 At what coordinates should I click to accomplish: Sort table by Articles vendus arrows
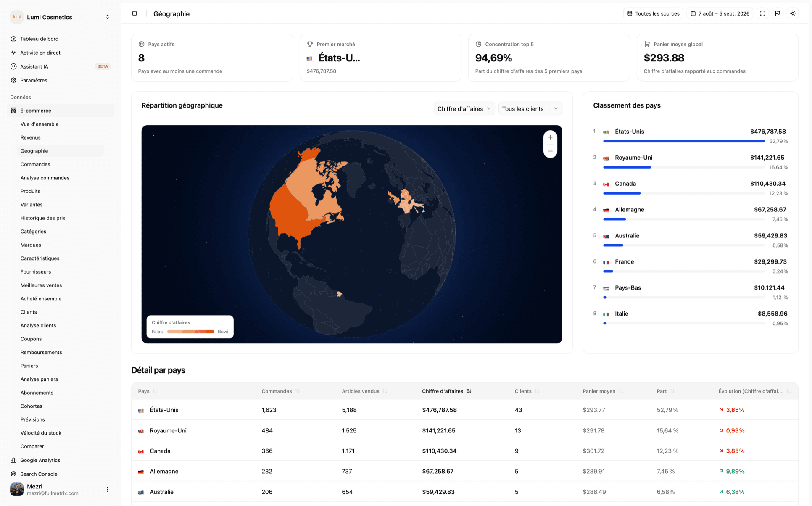point(385,391)
